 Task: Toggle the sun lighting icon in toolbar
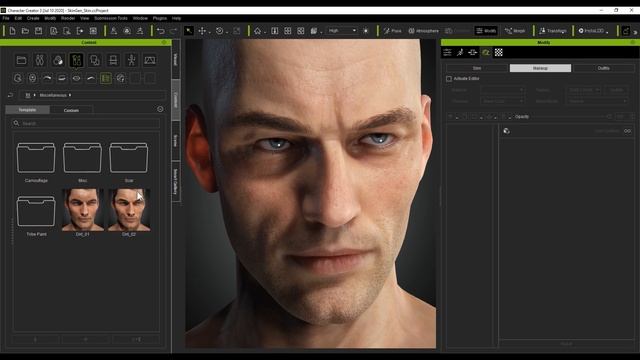pos(366,31)
